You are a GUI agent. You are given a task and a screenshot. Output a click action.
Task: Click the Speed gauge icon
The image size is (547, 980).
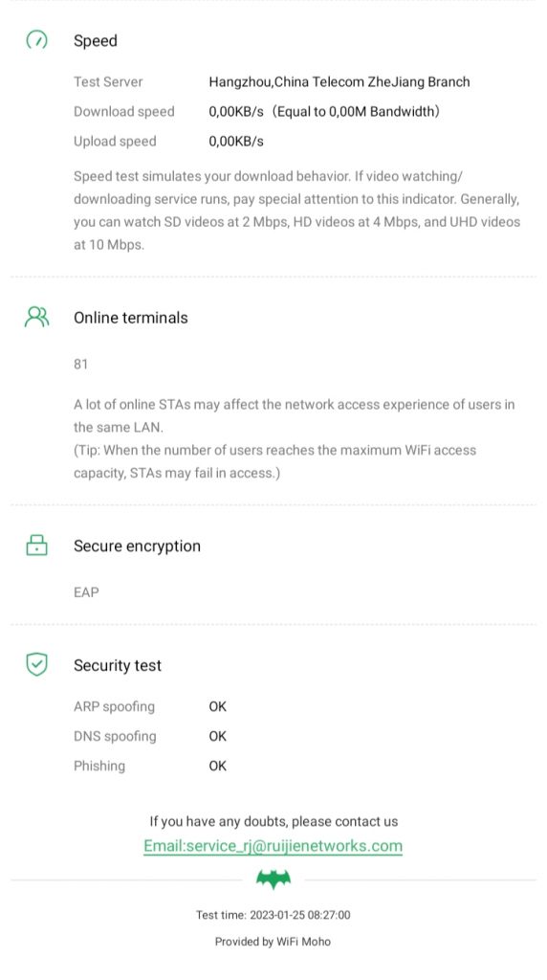click(x=37, y=40)
